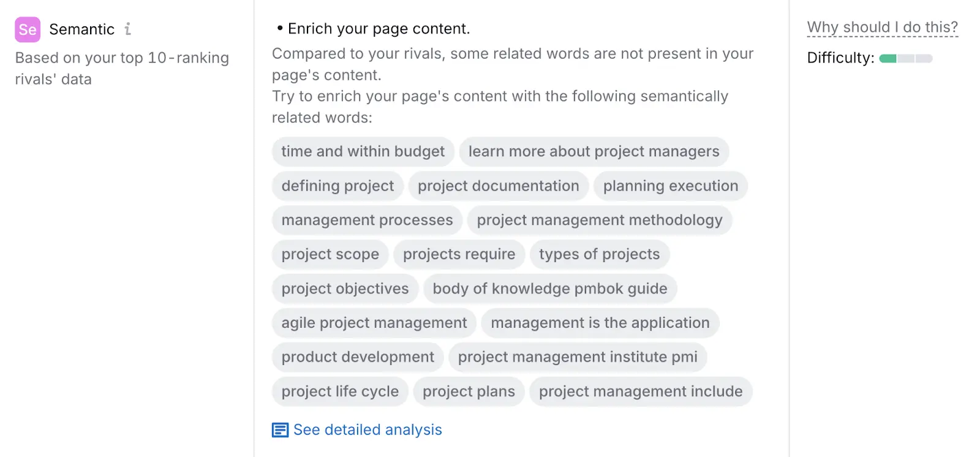Select the "planning execution" keyword pill
980x457 pixels.
pyautogui.click(x=670, y=186)
